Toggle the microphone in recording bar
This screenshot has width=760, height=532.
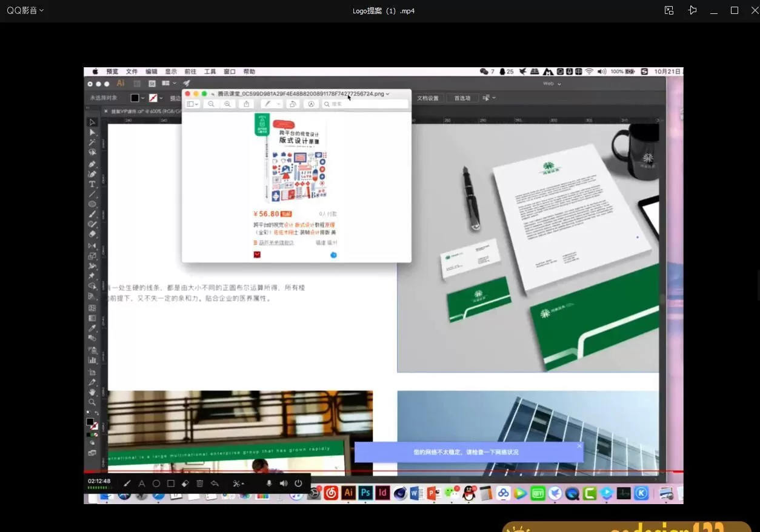click(269, 484)
